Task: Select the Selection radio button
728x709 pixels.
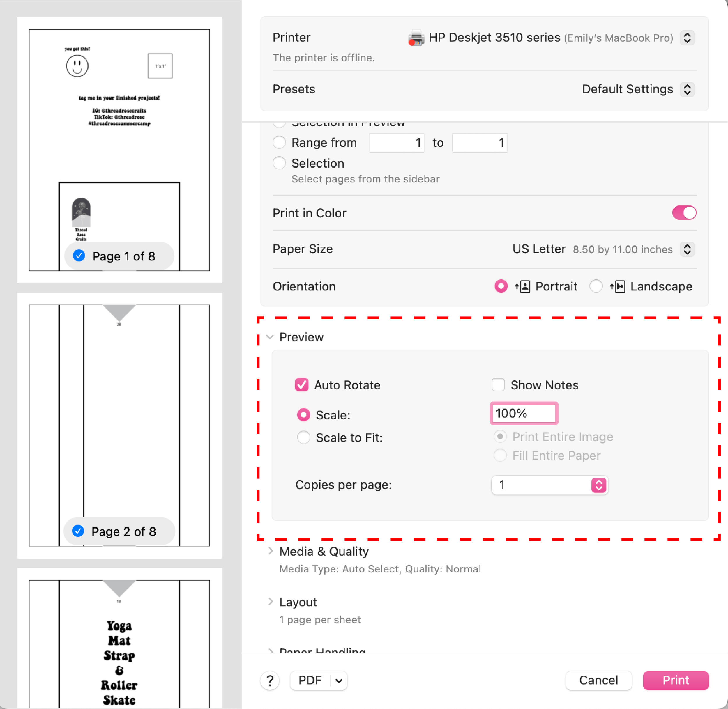Action: point(279,163)
